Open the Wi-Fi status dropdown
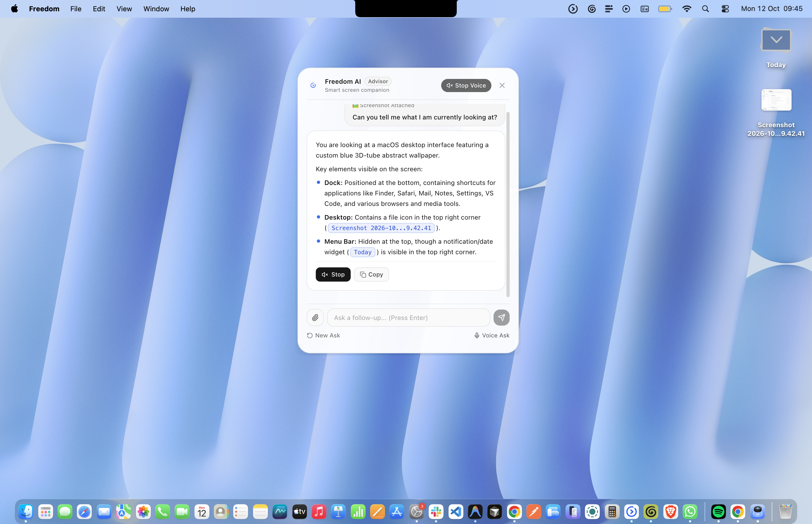The height and width of the screenshot is (524, 812). tap(687, 9)
